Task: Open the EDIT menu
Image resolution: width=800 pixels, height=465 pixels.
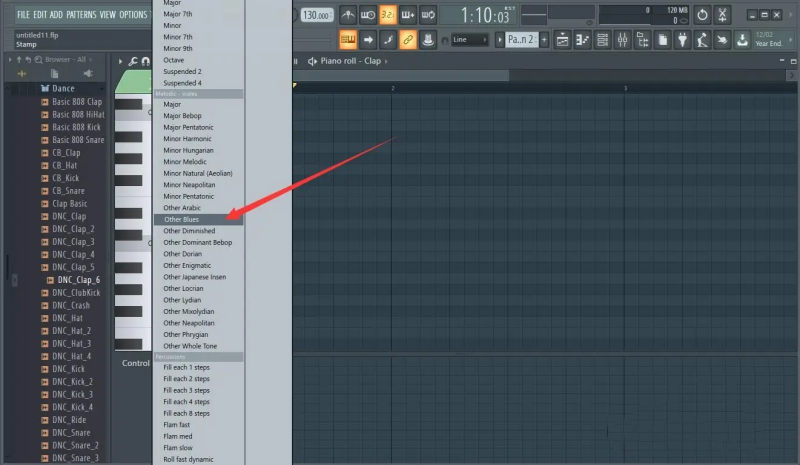Action: pyautogui.click(x=40, y=14)
